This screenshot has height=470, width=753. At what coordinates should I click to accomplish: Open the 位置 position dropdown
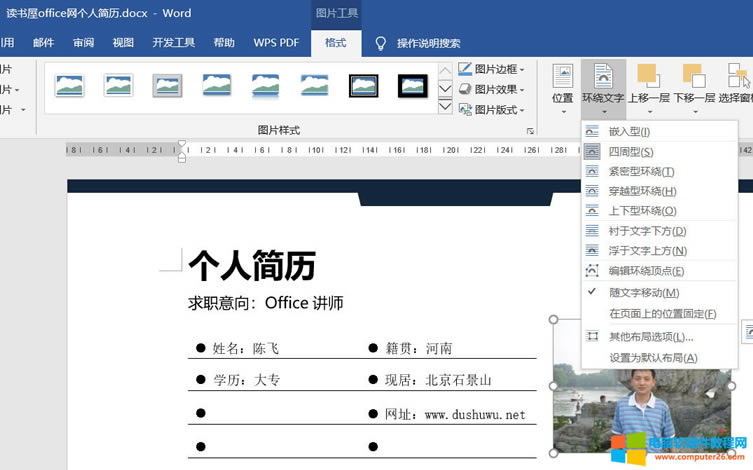pyautogui.click(x=562, y=84)
